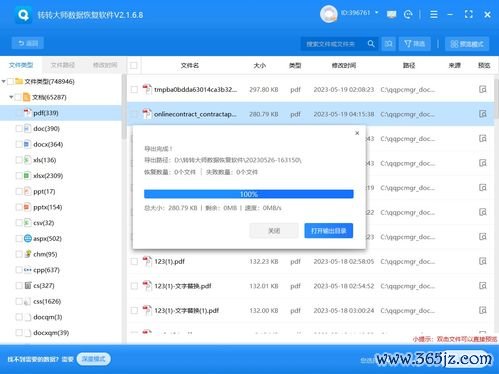Image resolution: width=499 pixels, height=374 pixels.
Task: Click the chm(95) file icon
Action: [x=28, y=254]
